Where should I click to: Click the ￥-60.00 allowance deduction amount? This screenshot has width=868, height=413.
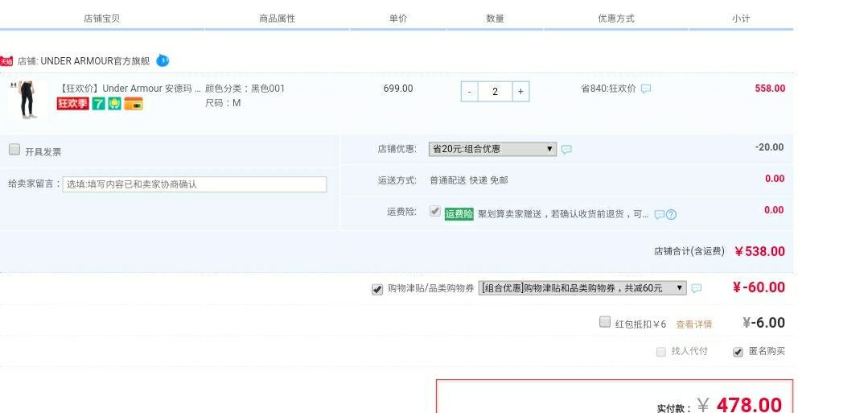pyautogui.click(x=759, y=287)
